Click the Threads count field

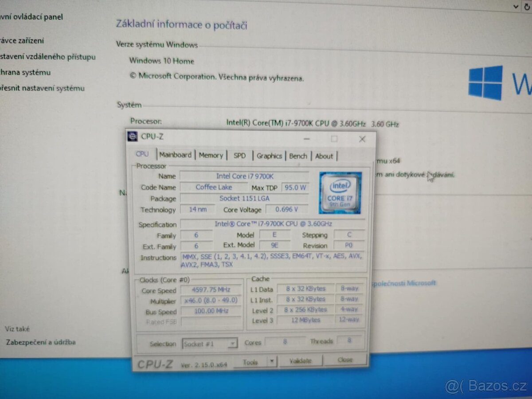pyautogui.click(x=349, y=340)
